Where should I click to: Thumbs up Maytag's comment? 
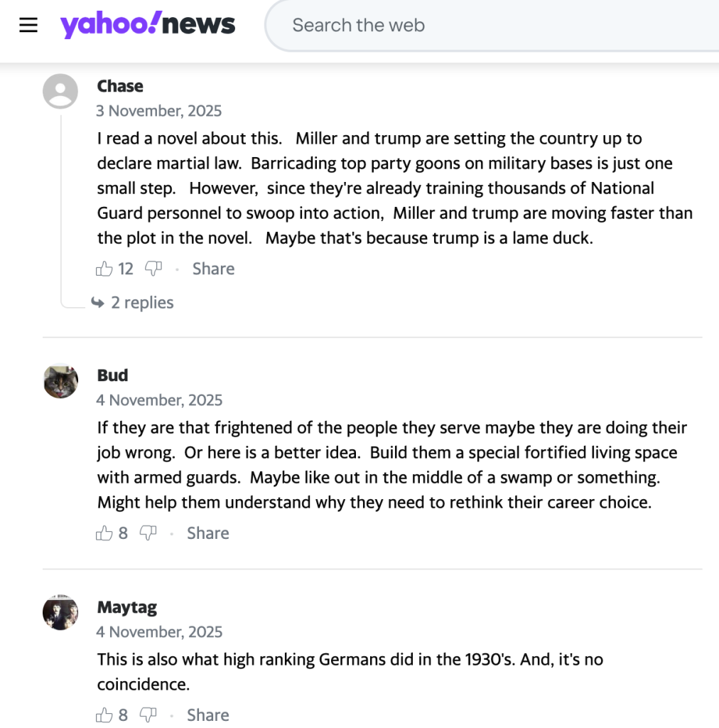(x=104, y=715)
